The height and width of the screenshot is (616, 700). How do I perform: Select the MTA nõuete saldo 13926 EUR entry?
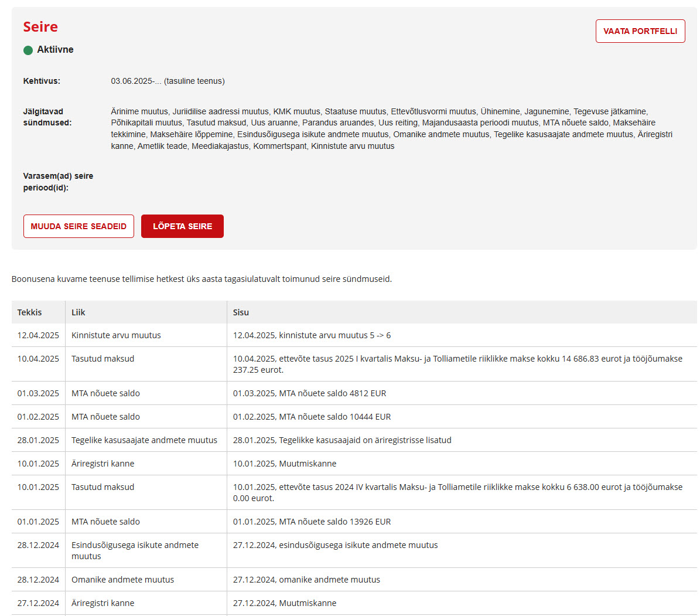(x=312, y=522)
